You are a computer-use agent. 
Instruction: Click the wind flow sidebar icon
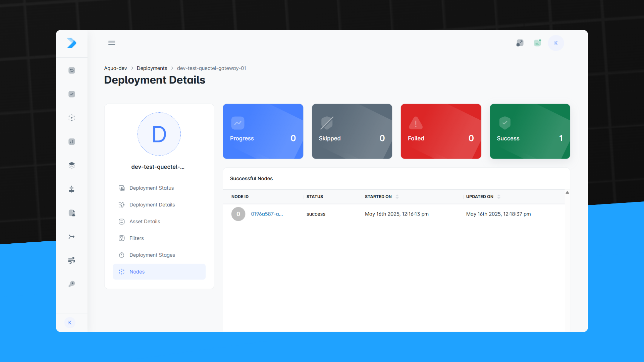pos(71,260)
